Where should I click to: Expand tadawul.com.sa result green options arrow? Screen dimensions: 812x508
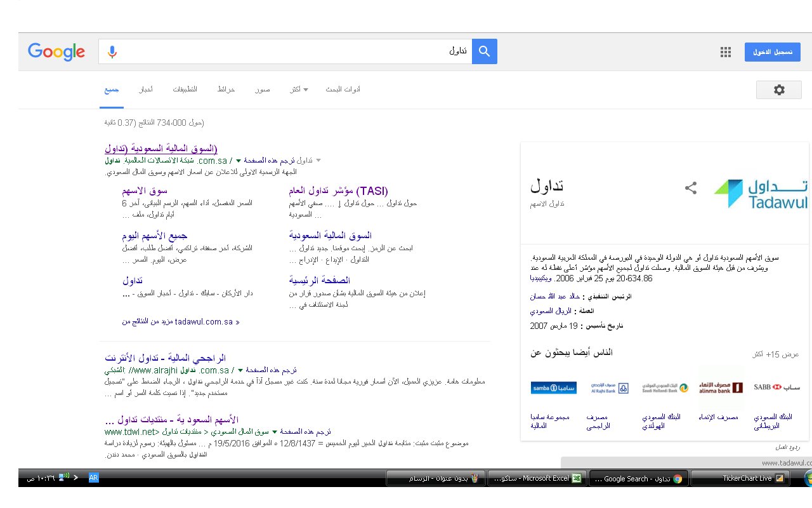click(x=239, y=161)
